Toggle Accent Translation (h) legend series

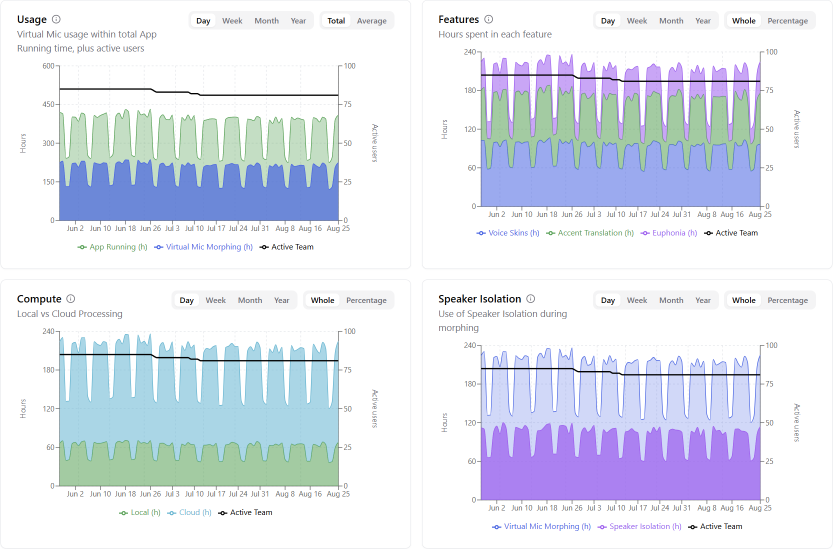(x=590, y=233)
